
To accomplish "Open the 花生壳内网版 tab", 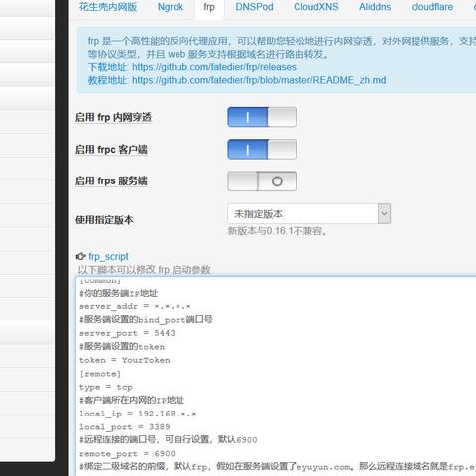I will pyautogui.click(x=108, y=7).
